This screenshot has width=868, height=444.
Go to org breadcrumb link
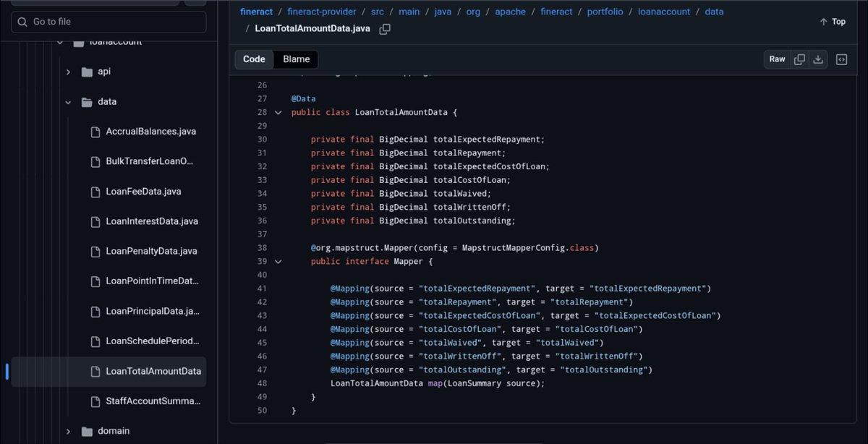[x=473, y=12]
